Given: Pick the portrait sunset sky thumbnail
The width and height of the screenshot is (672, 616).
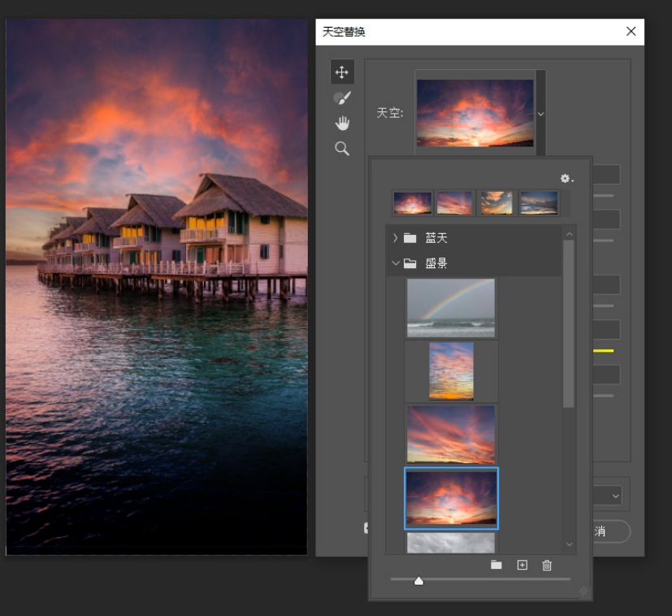Looking at the screenshot, I should click(451, 371).
